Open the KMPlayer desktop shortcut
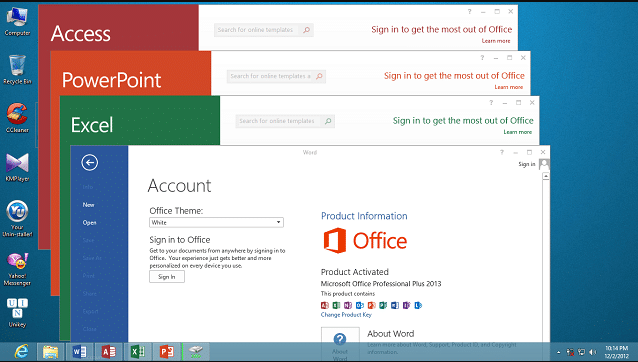 pos(17,167)
